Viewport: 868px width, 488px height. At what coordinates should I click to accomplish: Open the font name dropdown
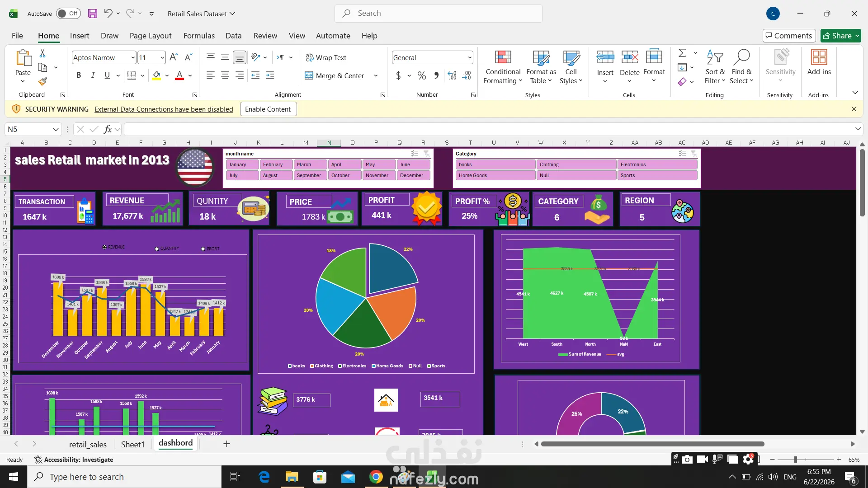click(x=133, y=57)
